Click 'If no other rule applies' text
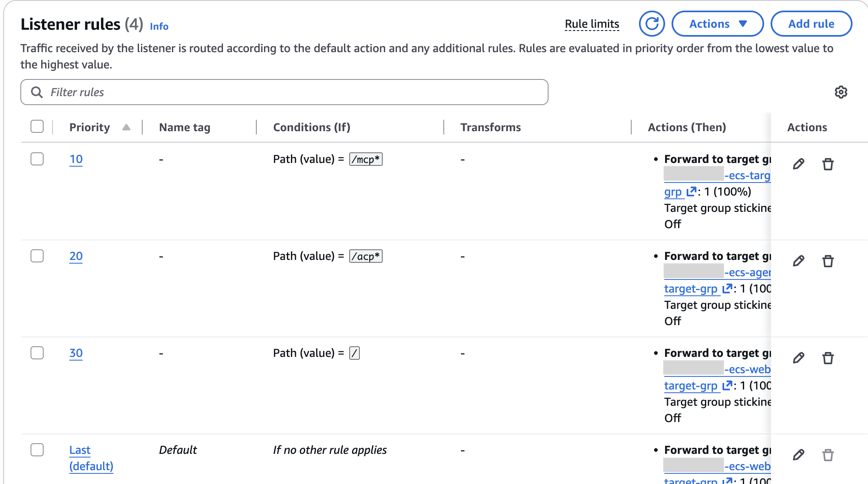This screenshot has height=484, width=868. coord(330,450)
